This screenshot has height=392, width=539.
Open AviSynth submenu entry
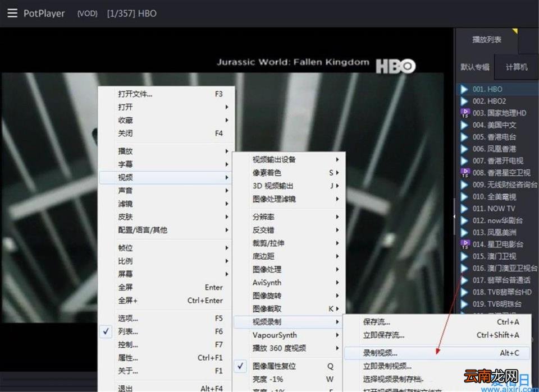click(x=289, y=283)
